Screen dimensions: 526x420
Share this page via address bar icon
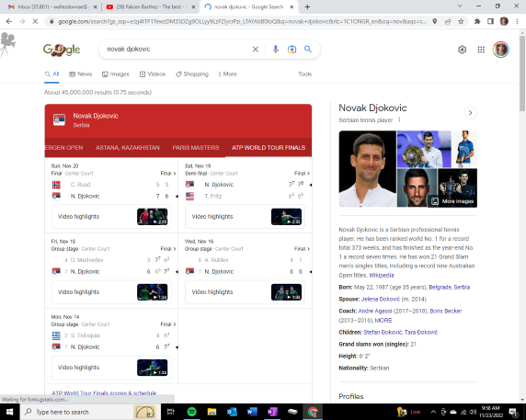pyautogui.click(x=448, y=21)
